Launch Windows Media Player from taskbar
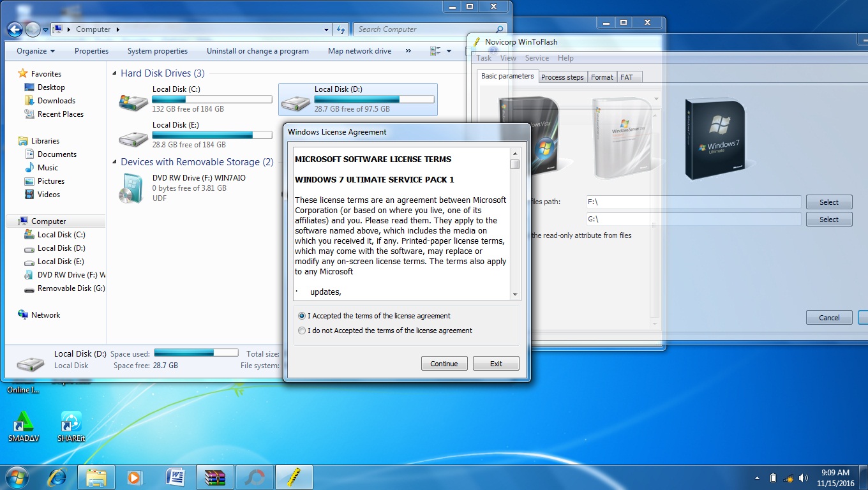Image resolution: width=868 pixels, height=490 pixels. (x=135, y=477)
